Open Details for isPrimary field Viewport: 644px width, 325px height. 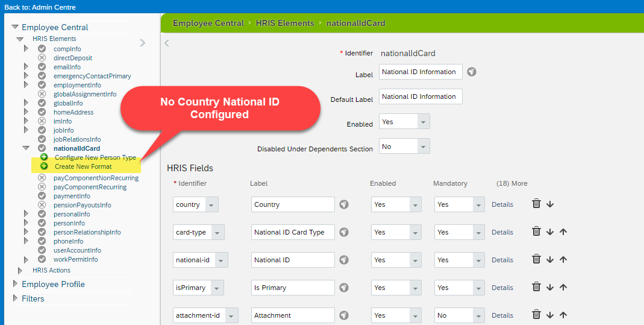502,288
